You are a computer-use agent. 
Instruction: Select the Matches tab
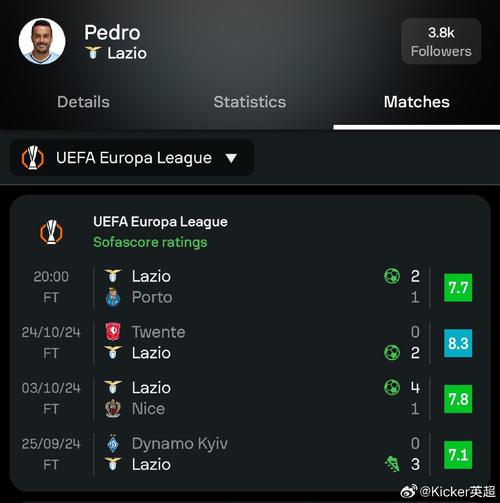click(417, 102)
